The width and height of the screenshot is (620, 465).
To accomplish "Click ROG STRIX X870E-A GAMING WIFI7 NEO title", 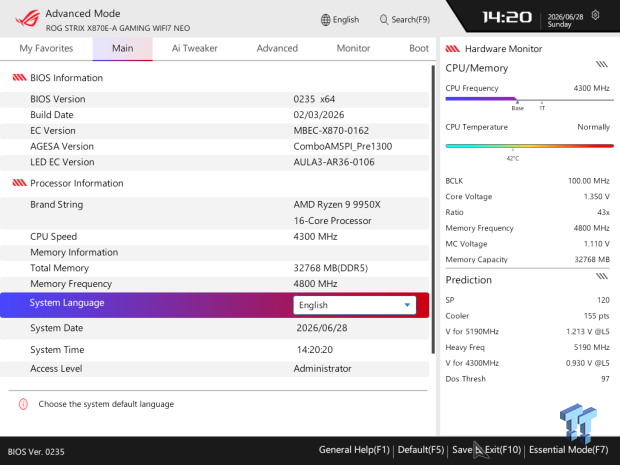I will (118, 28).
